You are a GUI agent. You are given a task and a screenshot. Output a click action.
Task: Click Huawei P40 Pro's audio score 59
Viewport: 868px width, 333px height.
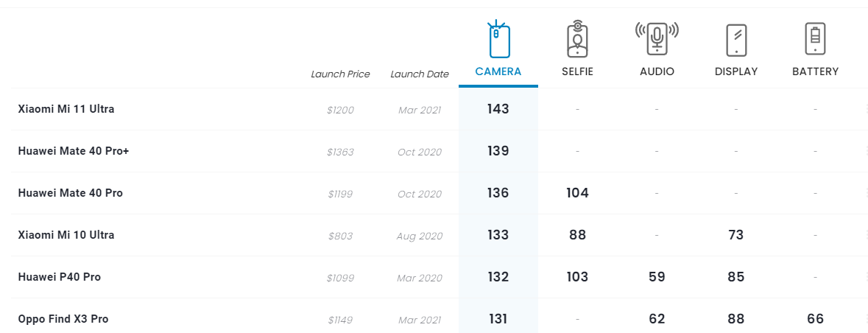pos(657,277)
